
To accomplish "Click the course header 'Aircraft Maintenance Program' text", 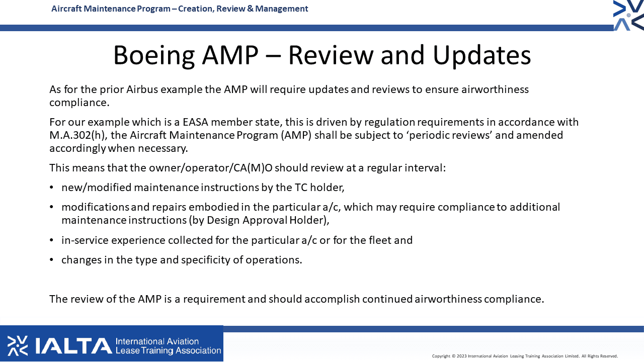I will click(180, 9).
